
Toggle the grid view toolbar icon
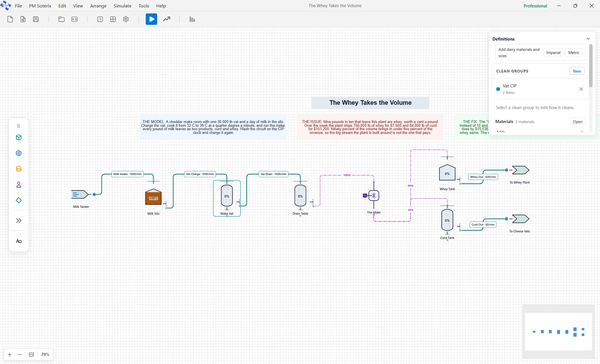(113, 19)
